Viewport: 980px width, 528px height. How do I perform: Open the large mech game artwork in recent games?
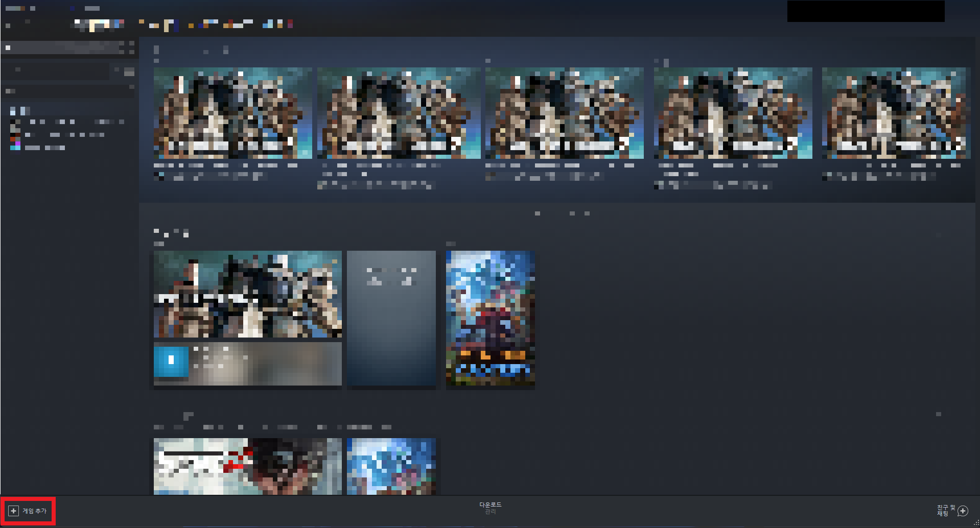click(x=248, y=294)
